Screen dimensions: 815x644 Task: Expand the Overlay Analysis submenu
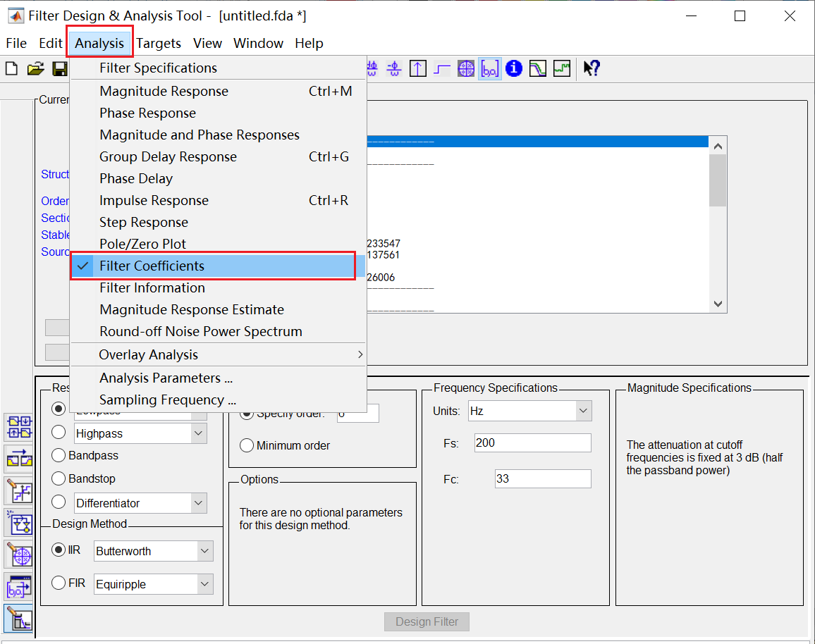coord(218,354)
